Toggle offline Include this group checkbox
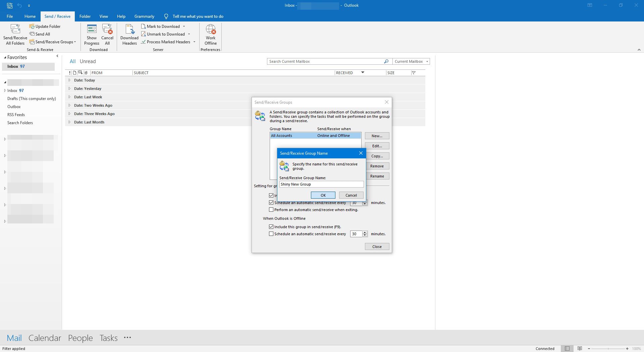This screenshot has width=644, height=352. [x=271, y=227]
